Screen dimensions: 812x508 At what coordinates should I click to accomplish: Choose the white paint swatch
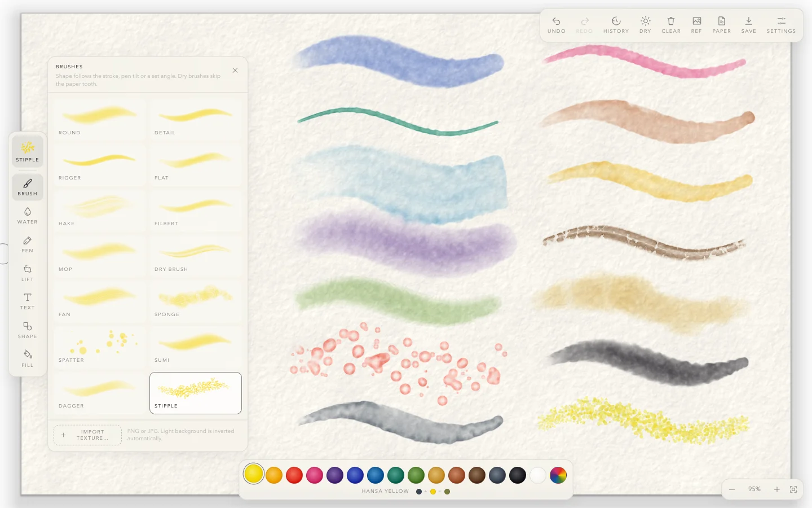(538, 475)
